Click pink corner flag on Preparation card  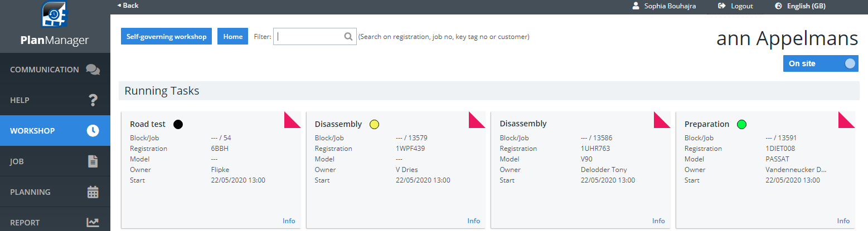[x=847, y=120]
